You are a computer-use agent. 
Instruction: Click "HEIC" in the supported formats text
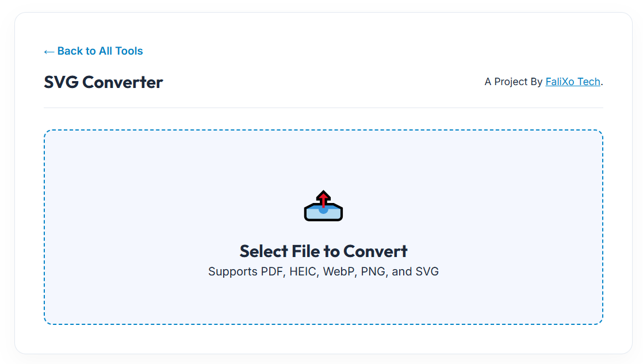(x=304, y=271)
